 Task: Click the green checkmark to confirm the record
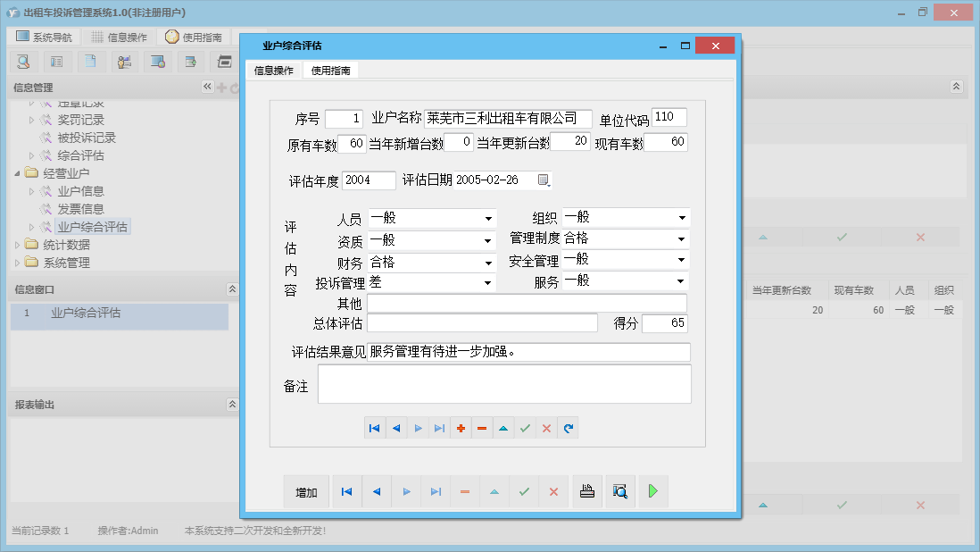pos(525,428)
